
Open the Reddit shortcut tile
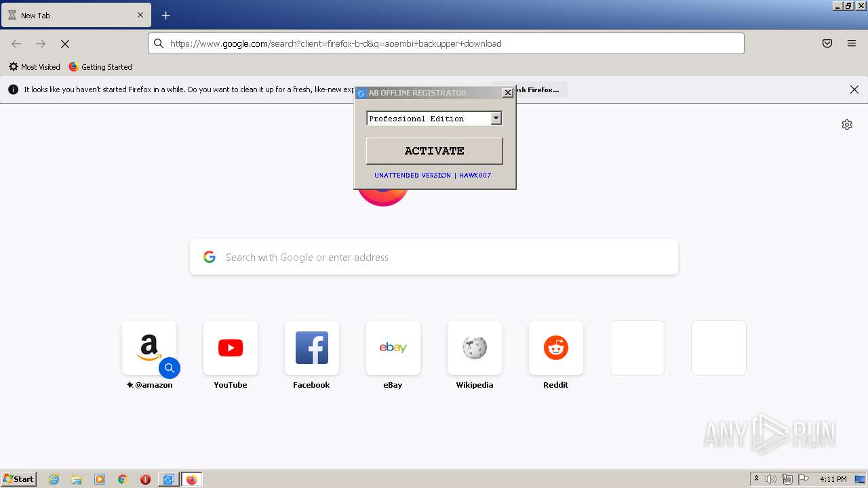tap(556, 348)
